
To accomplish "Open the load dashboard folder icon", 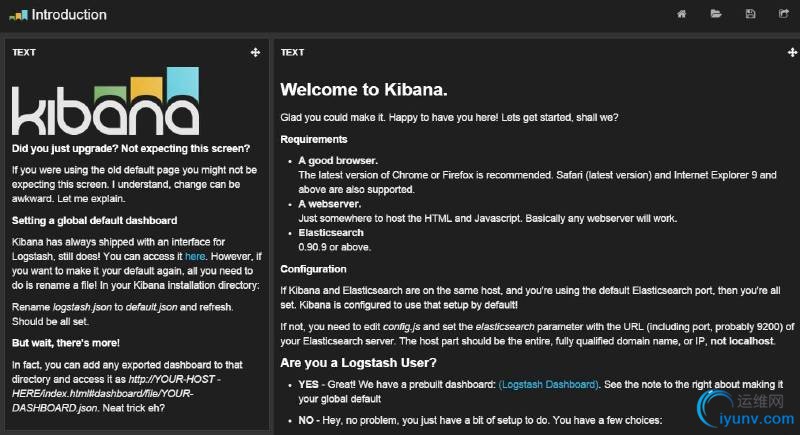I will coord(716,14).
